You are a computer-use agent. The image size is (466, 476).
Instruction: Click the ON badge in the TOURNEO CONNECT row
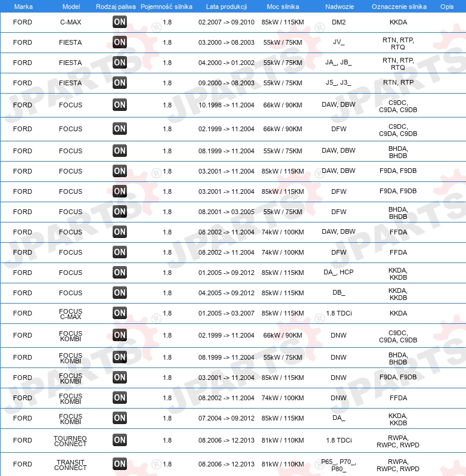click(119, 440)
